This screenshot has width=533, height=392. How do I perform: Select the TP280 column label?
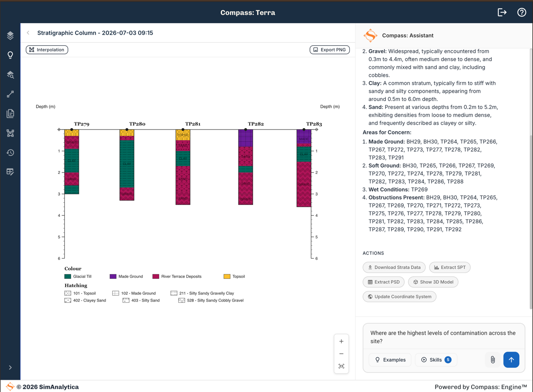click(137, 124)
